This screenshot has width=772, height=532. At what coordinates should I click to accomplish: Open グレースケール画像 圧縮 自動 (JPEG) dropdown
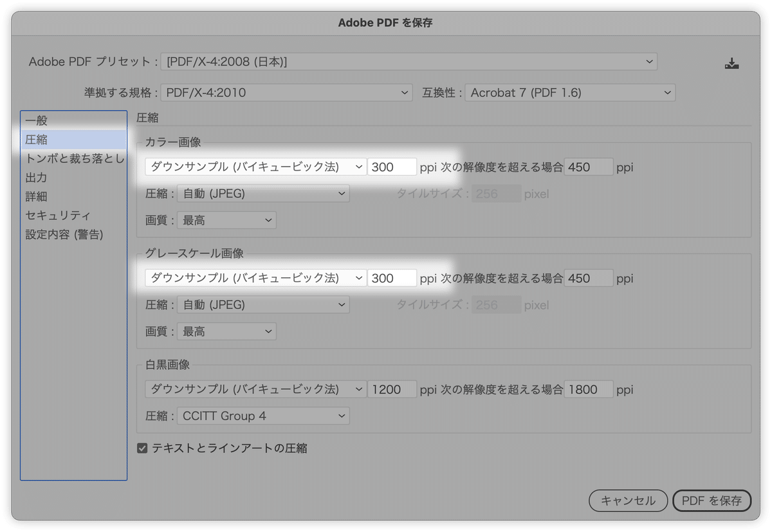pos(263,305)
